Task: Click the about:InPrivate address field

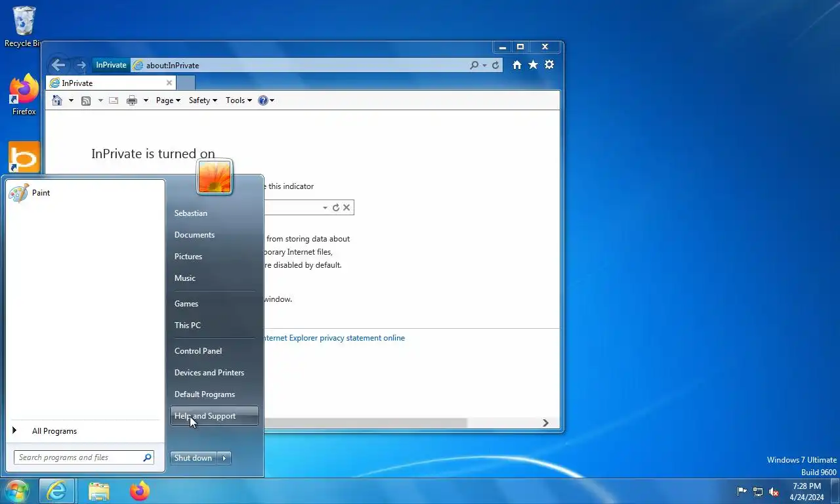Action: [x=300, y=65]
